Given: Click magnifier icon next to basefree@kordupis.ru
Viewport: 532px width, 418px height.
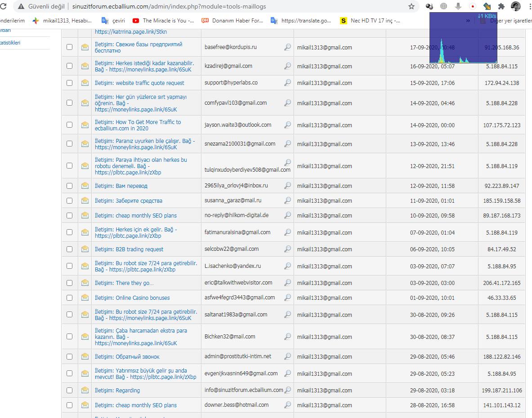Looking at the screenshot, I should click(x=287, y=47).
